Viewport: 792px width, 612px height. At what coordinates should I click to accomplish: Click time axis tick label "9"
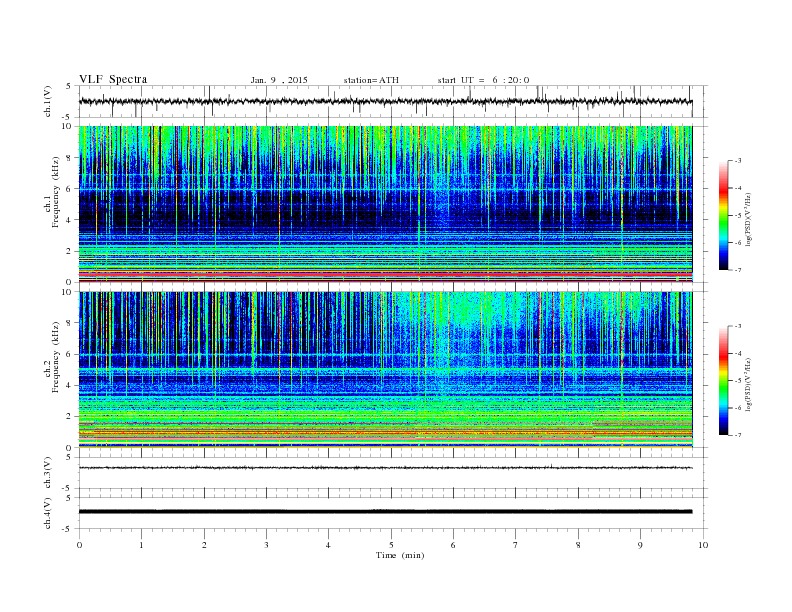point(640,545)
